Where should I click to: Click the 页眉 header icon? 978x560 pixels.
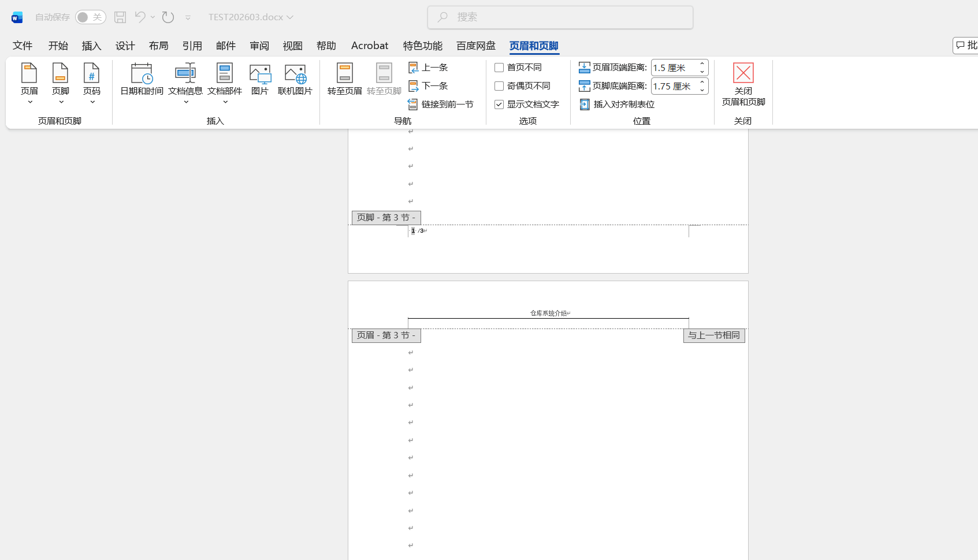pyautogui.click(x=29, y=73)
